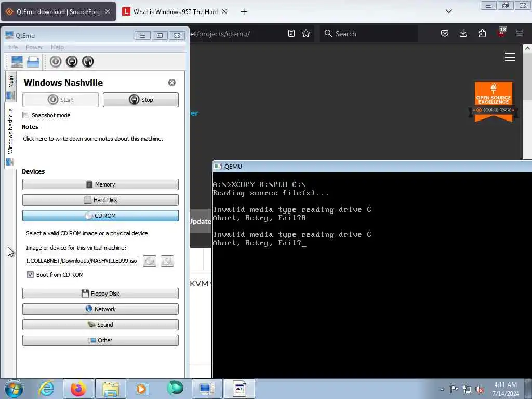532x399 pixels.
Task: Open Windows Media Player from taskbar
Action: point(142,389)
